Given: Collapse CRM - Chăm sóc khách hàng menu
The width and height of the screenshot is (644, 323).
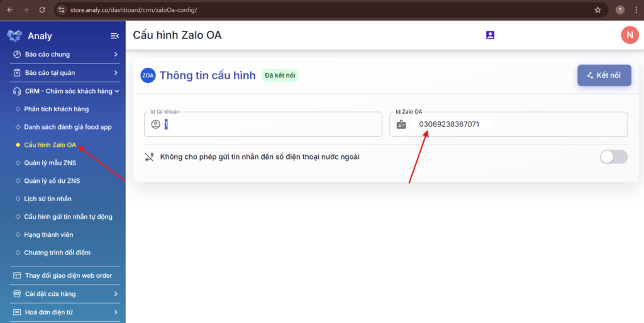Looking at the screenshot, I should (x=65, y=91).
